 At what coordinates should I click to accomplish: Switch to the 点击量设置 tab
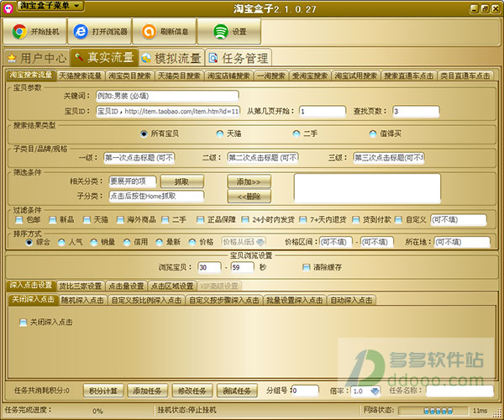pos(126,286)
